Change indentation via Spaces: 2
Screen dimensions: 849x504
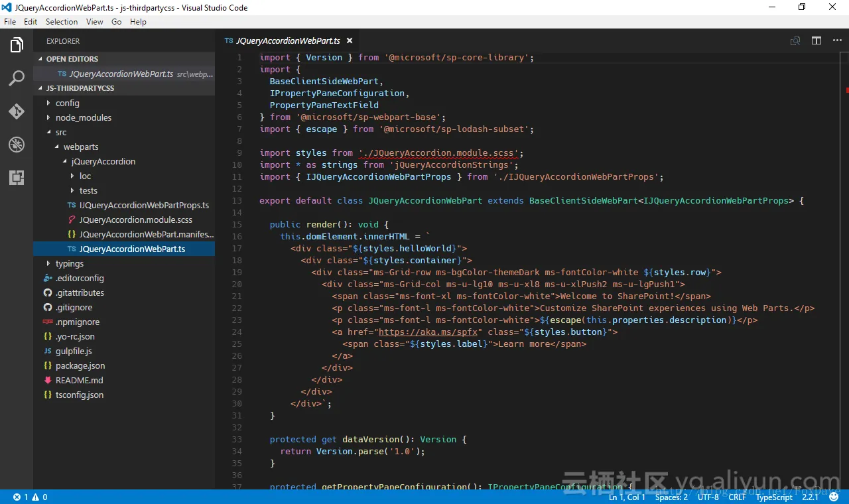click(671, 497)
